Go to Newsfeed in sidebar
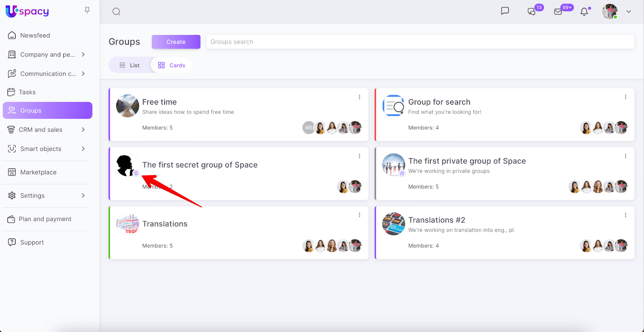Image resolution: width=644 pixels, height=332 pixels. point(35,35)
